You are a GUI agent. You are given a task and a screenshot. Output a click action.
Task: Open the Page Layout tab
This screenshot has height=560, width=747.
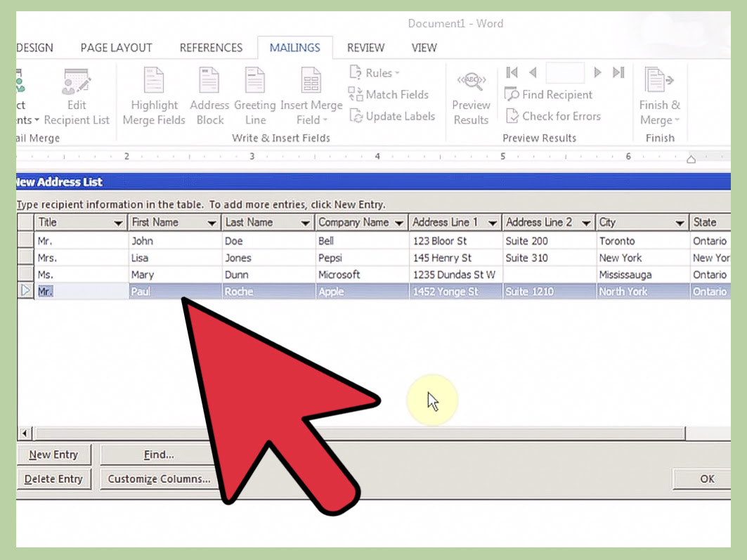pyautogui.click(x=116, y=48)
